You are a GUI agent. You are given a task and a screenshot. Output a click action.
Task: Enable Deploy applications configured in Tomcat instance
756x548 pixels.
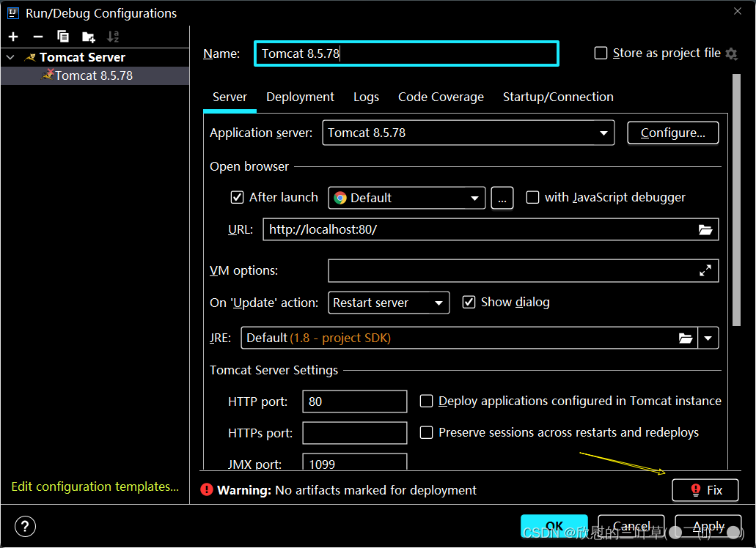click(x=426, y=401)
